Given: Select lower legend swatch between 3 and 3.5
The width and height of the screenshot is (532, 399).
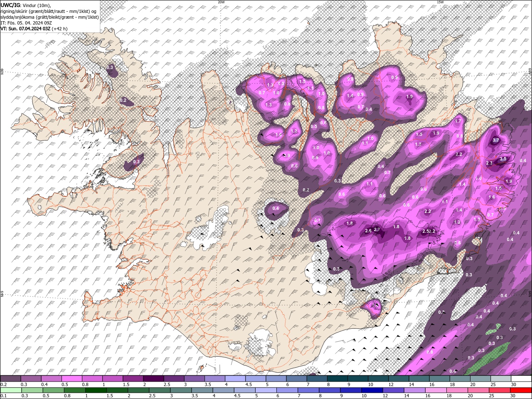Looking at the screenshot, I should point(180,390).
